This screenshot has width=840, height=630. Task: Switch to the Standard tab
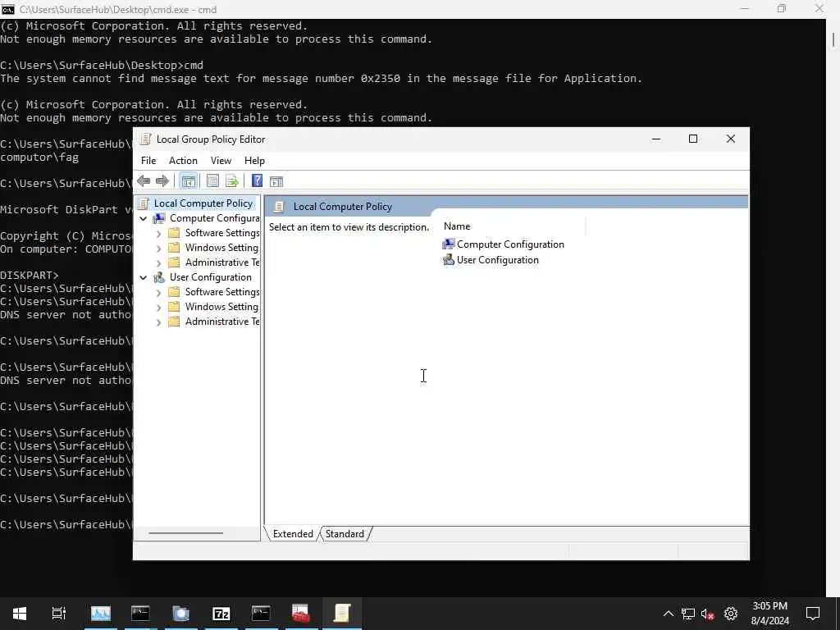[x=345, y=534]
